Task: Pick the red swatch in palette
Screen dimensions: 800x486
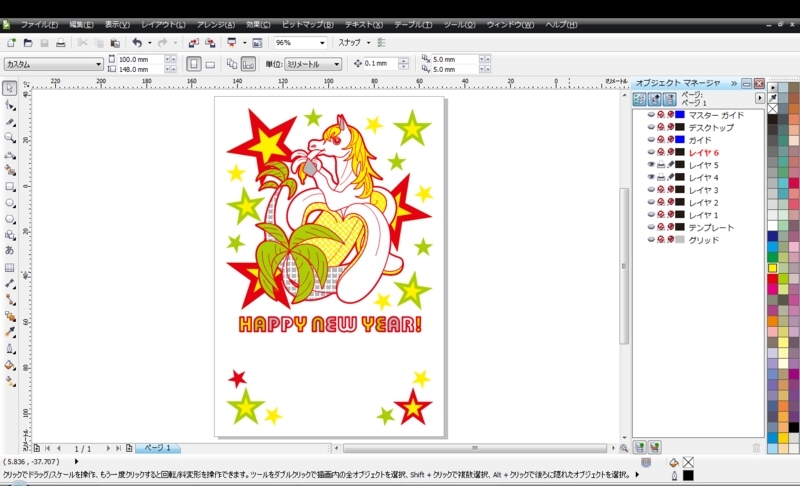Action: pos(772,278)
